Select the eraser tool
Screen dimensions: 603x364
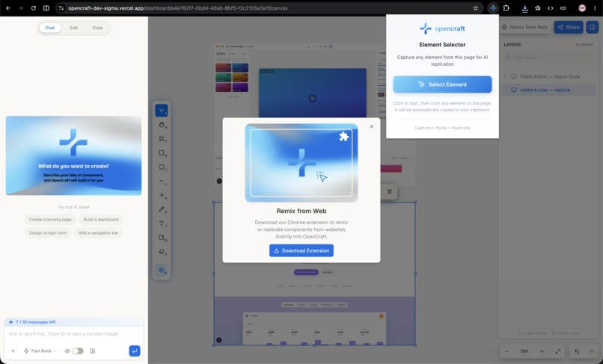pyautogui.click(x=162, y=252)
